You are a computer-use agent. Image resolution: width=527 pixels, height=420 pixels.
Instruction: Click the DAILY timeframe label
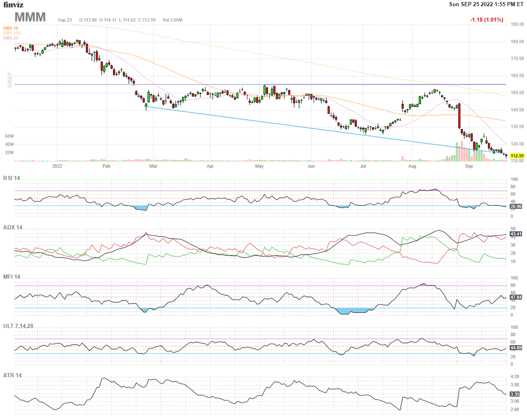pyautogui.click(x=9, y=80)
